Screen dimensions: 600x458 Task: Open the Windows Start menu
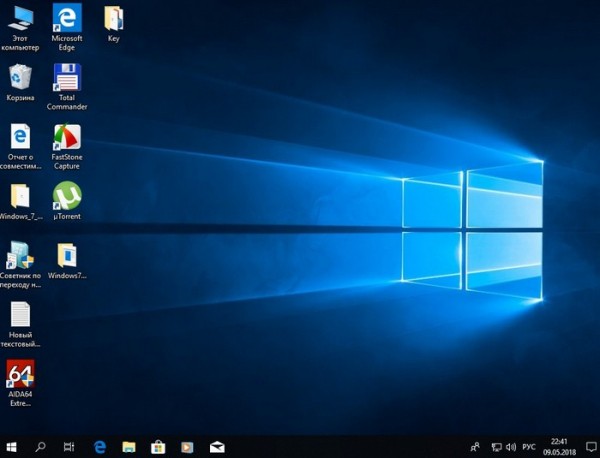[x=11, y=447]
